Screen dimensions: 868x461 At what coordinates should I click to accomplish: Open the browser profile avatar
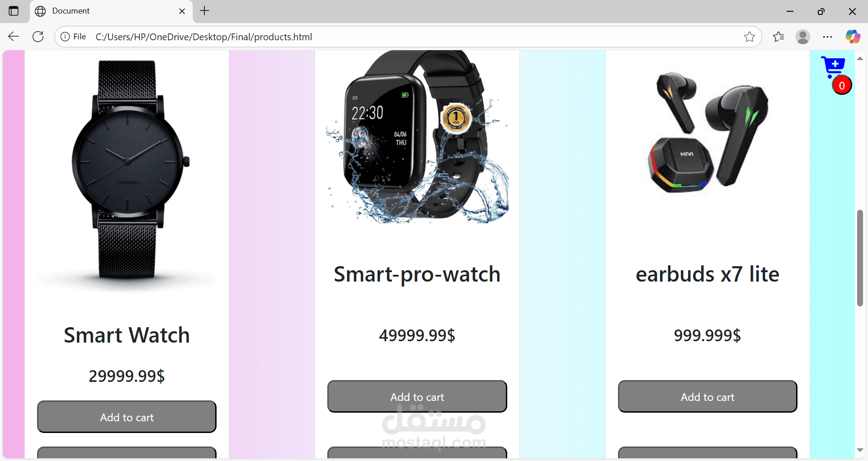click(x=803, y=37)
